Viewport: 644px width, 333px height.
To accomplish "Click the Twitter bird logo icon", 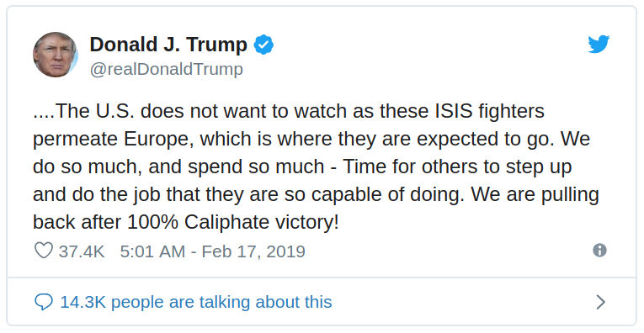I will click(598, 45).
